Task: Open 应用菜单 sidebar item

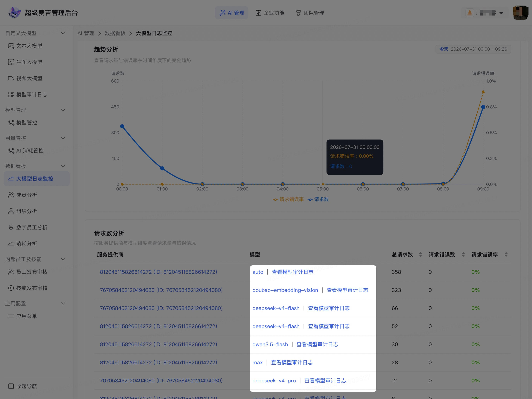Action: [37, 316]
